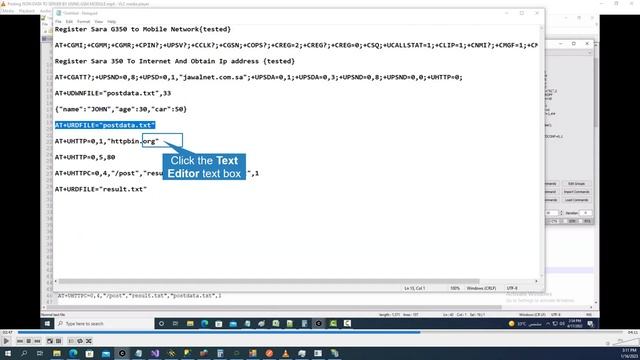Open taskbar Search icon
This screenshot has width=640, height=360.
pos(24,353)
